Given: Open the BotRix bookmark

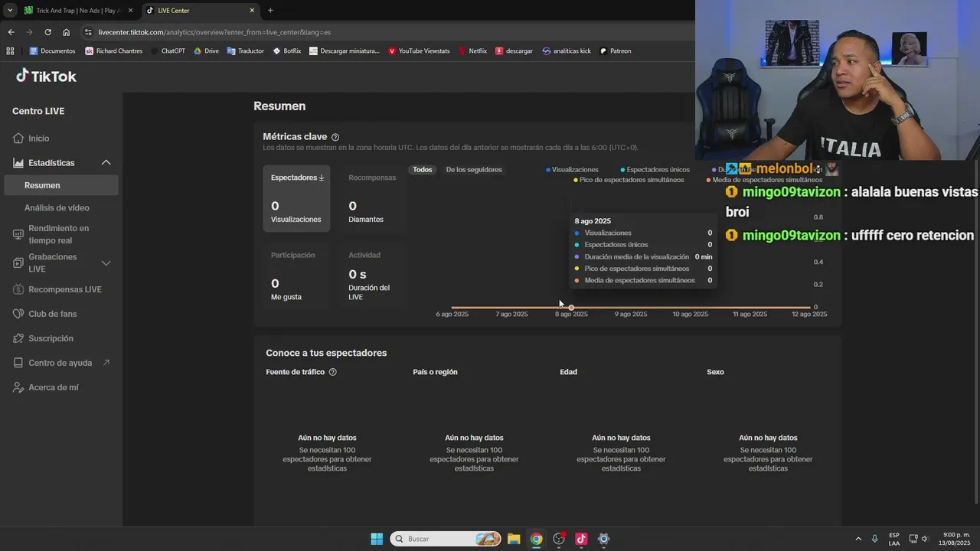Looking at the screenshot, I should [286, 51].
